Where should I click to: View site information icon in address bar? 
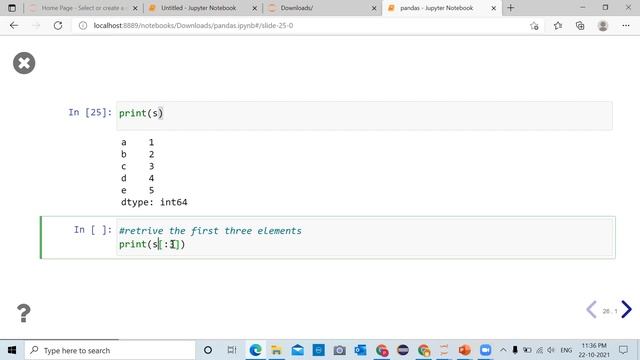(83, 25)
